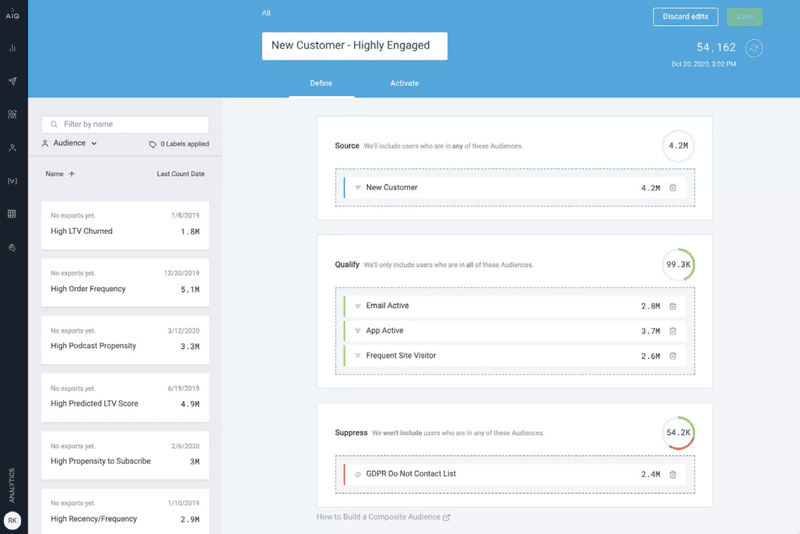The width and height of the screenshot is (800, 534).
Task: Select the High Predicted LTV Score card
Action: pyautogui.click(x=126, y=398)
